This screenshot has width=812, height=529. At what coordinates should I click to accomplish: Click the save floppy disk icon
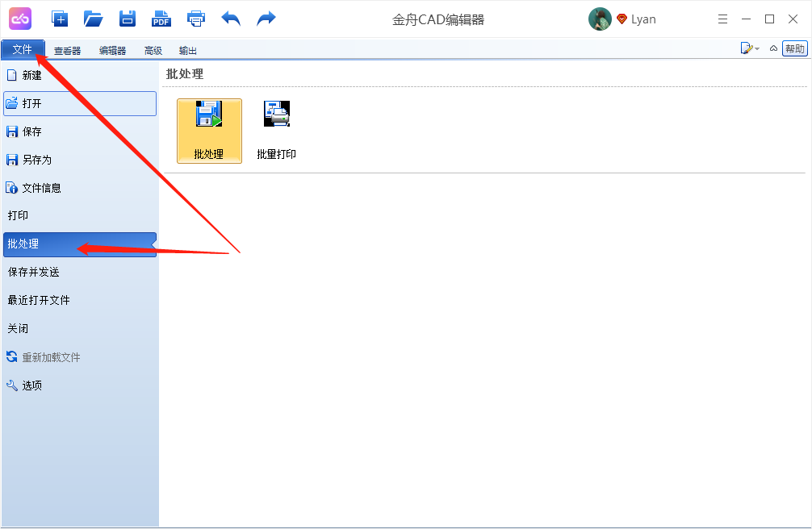(128, 19)
